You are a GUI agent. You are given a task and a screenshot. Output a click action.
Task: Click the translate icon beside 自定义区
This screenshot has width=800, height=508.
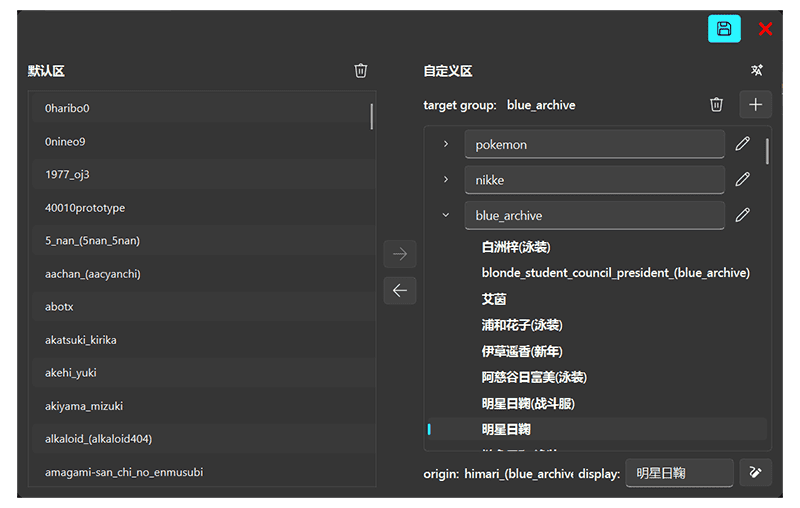click(x=756, y=70)
